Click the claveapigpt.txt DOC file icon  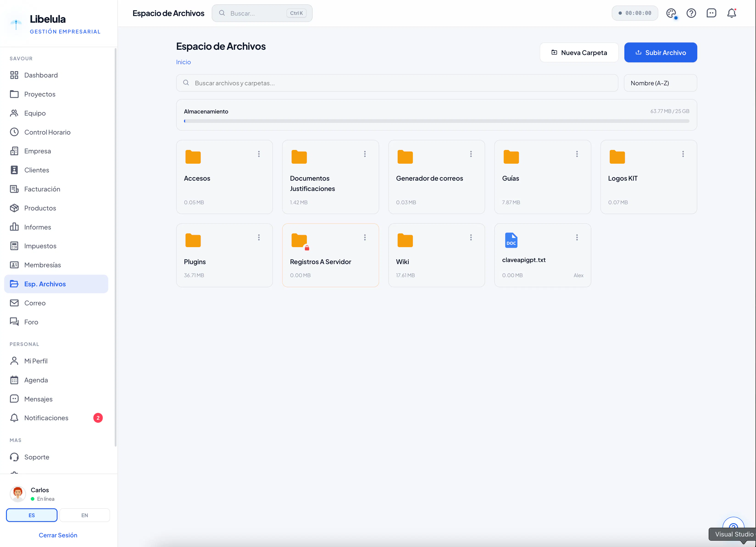511,240
